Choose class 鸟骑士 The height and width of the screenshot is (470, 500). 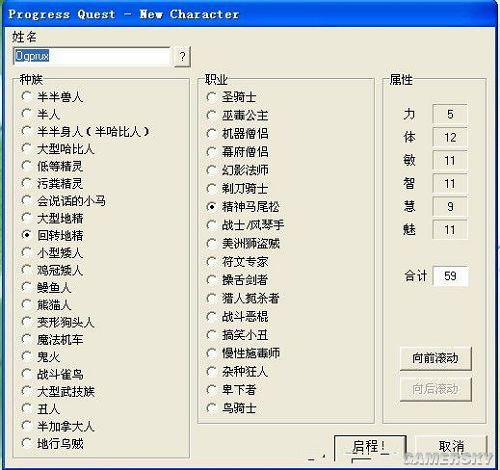click(x=231, y=408)
